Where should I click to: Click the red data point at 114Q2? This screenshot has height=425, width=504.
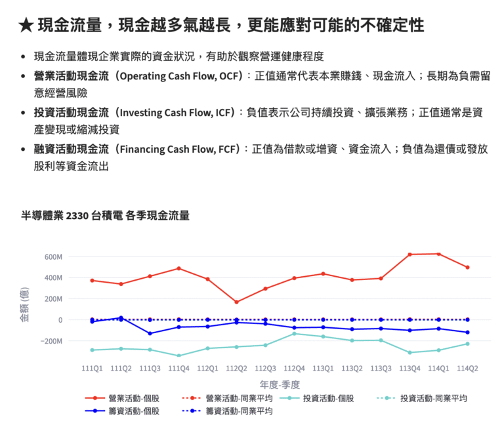coord(467,268)
